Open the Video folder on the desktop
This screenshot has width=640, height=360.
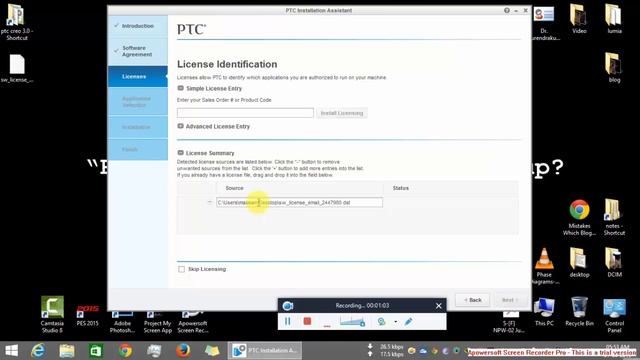point(579,19)
